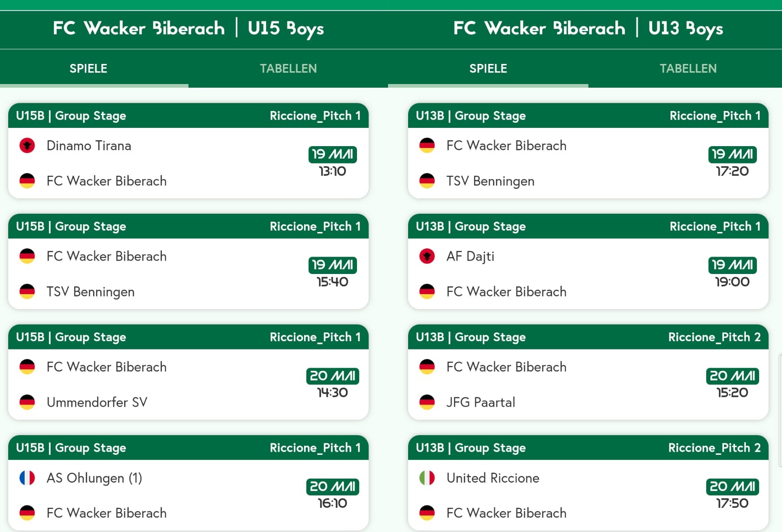Click the FC Wacker Biberach U15 Boys title

[x=188, y=28]
